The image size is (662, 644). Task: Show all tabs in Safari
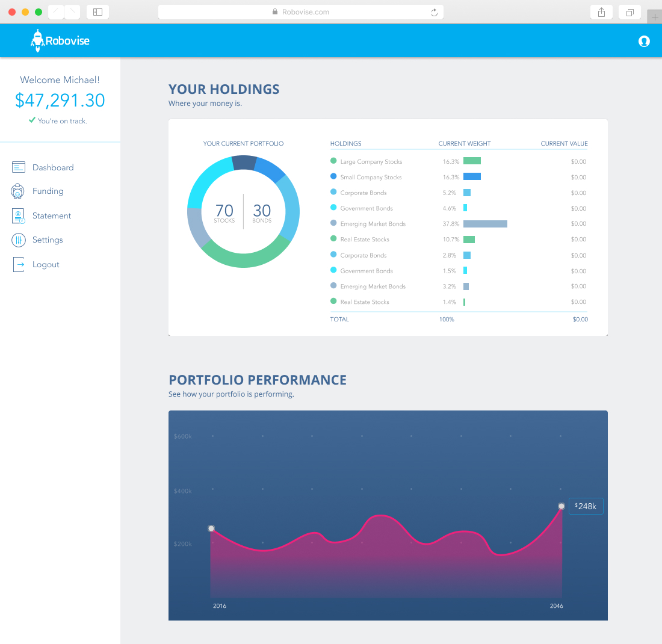pos(630,12)
